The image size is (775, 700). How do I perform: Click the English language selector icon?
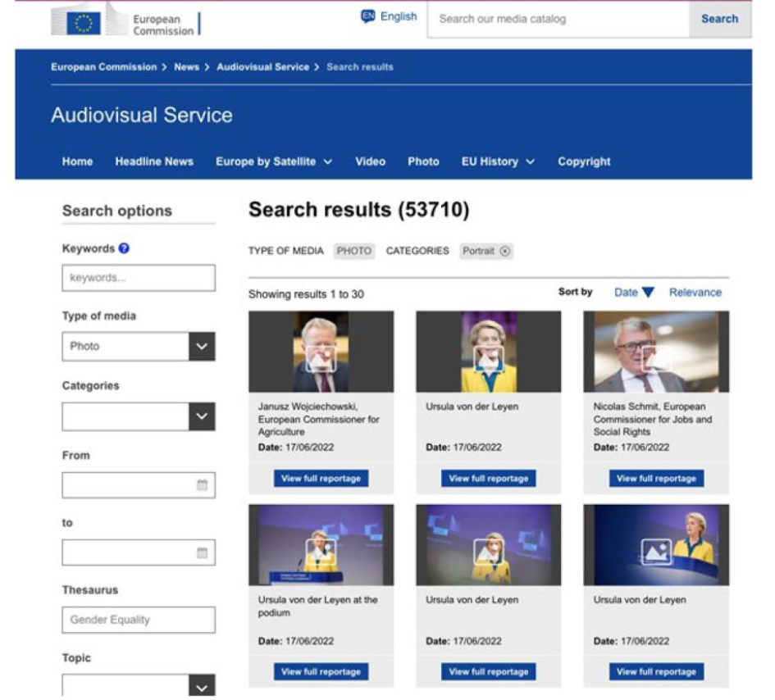[x=368, y=16]
